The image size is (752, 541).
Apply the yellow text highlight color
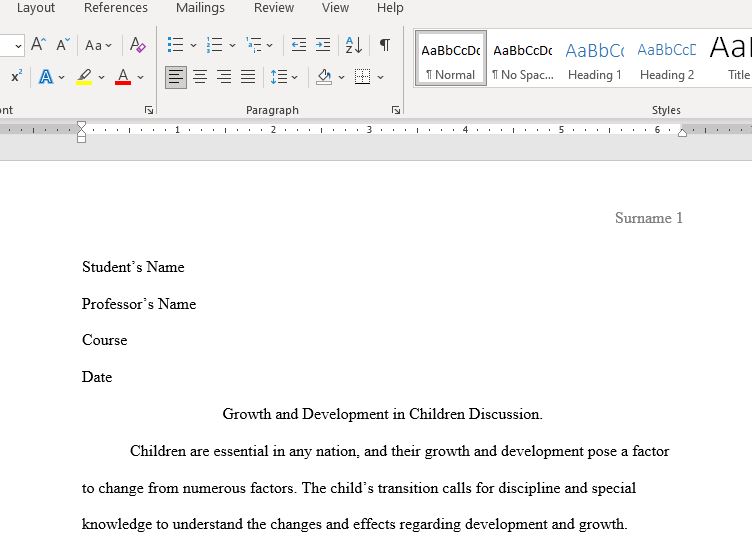pyautogui.click(x=84, y=77)
